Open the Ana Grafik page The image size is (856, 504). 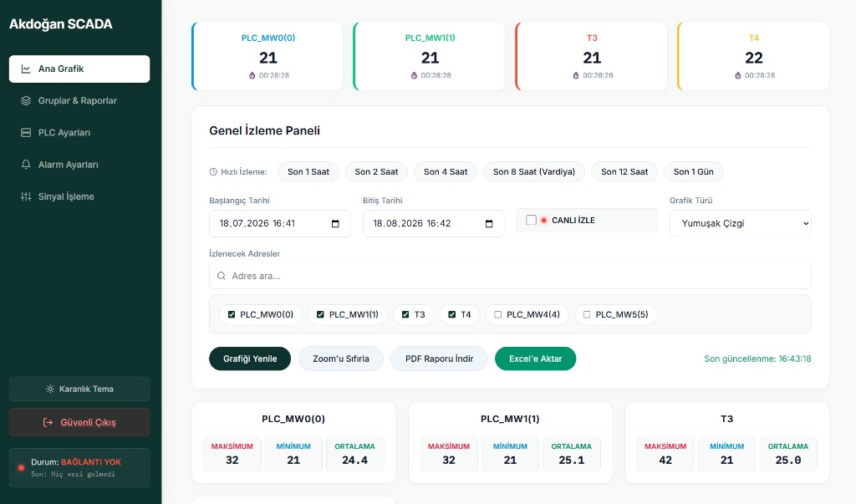click(79, 69)
